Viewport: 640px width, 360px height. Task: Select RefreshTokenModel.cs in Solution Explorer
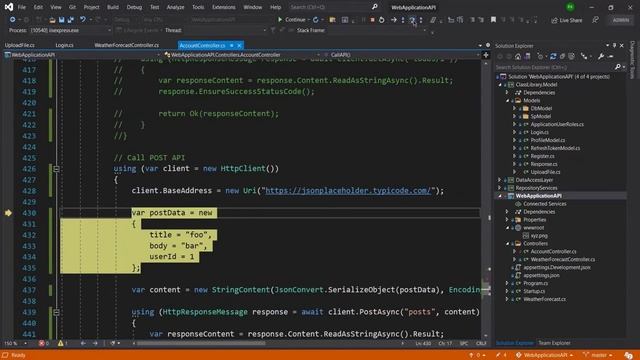click(x=555, y=148)
